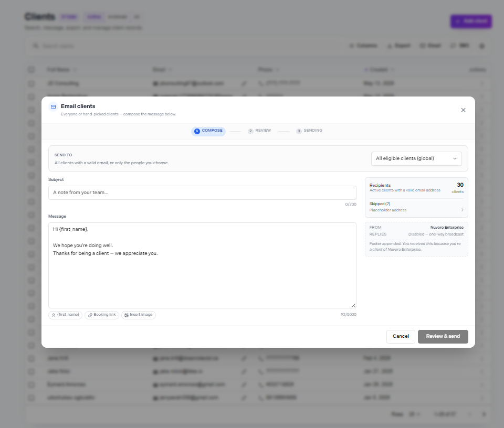Jump to the Sending step
The height and width of the screenshot is (428, 504).
pos(309,131)
